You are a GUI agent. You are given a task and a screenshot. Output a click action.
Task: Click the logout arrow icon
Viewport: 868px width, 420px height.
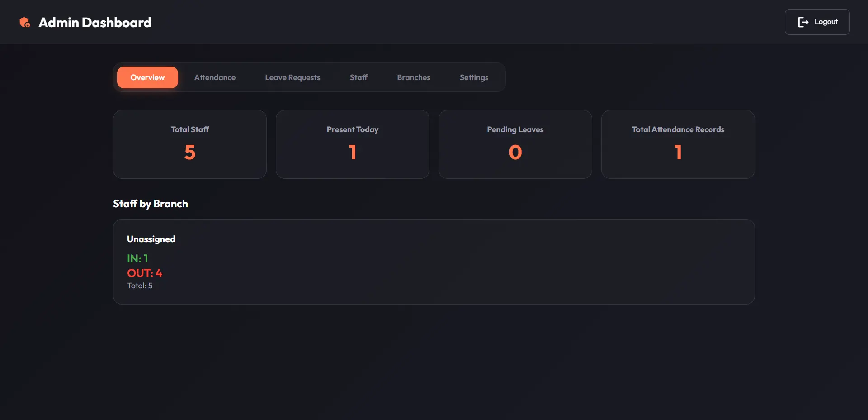803,22
